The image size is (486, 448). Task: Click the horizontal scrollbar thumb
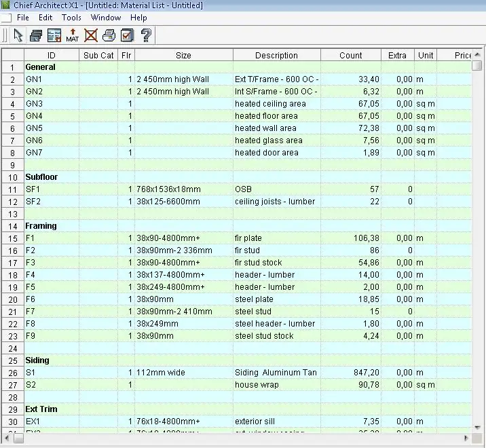(18, 438)
